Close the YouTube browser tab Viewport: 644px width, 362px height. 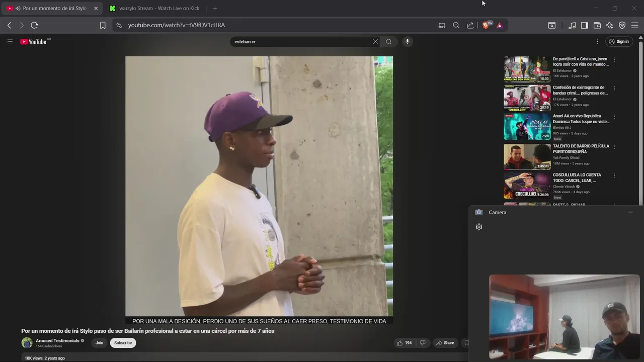(96, 9)
